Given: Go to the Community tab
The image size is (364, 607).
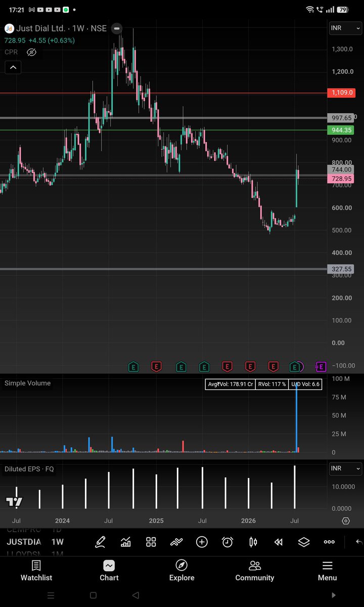Looking at the screenshot, I should point(255,571).
